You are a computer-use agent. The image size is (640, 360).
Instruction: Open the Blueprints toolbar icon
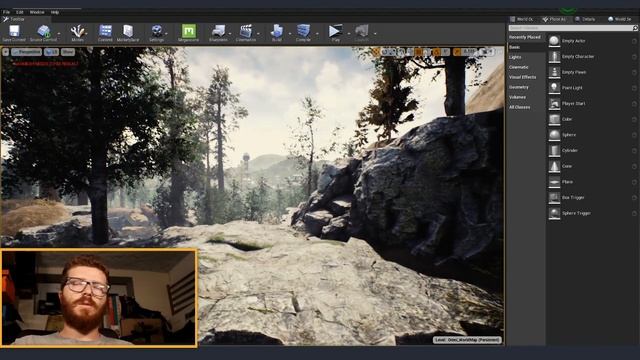coord(218,31)
